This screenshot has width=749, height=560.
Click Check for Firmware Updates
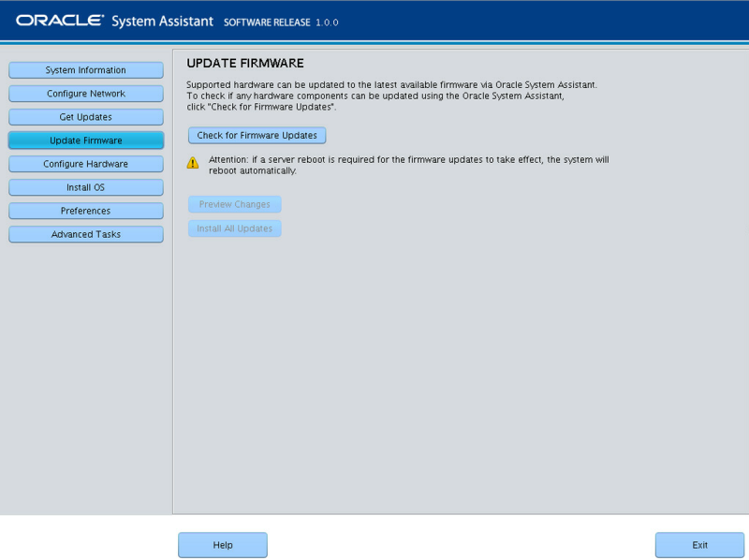point(257,135)
